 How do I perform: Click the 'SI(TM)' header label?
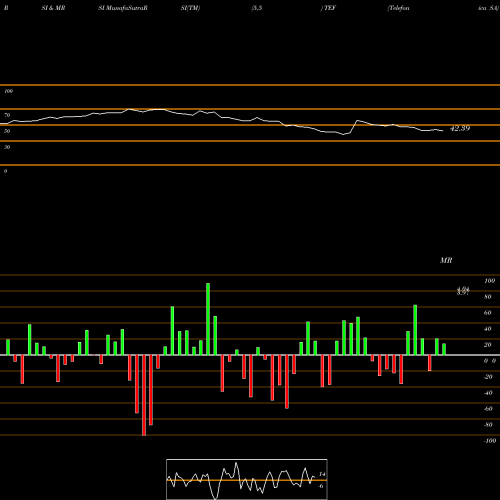(190, 8)
